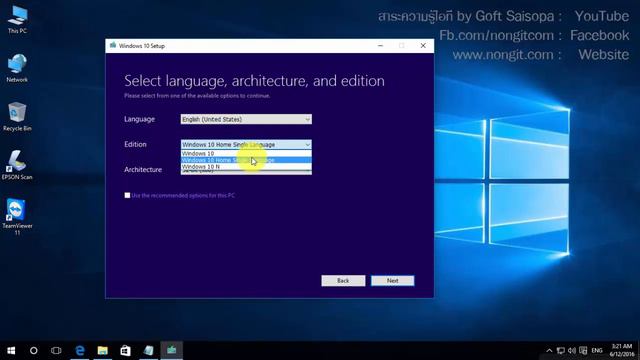This screenshot has width=640, height=360.
Task: Choose Windows 10 N edition option
Action: coord(246,167)
